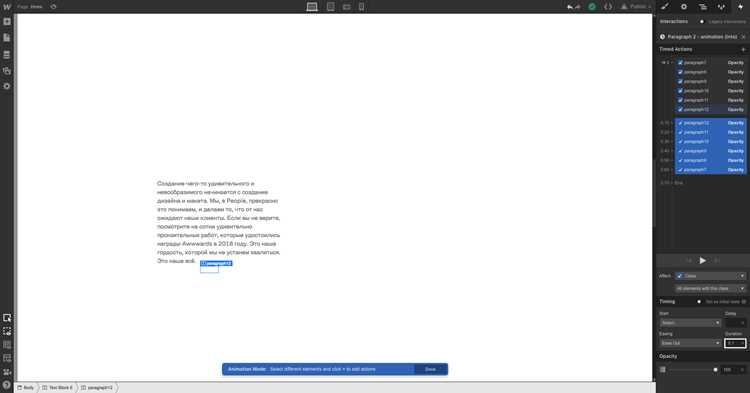Open All elements with this class dropdown
Viewport: 750px width, 393px height.
tap(710, 288)
